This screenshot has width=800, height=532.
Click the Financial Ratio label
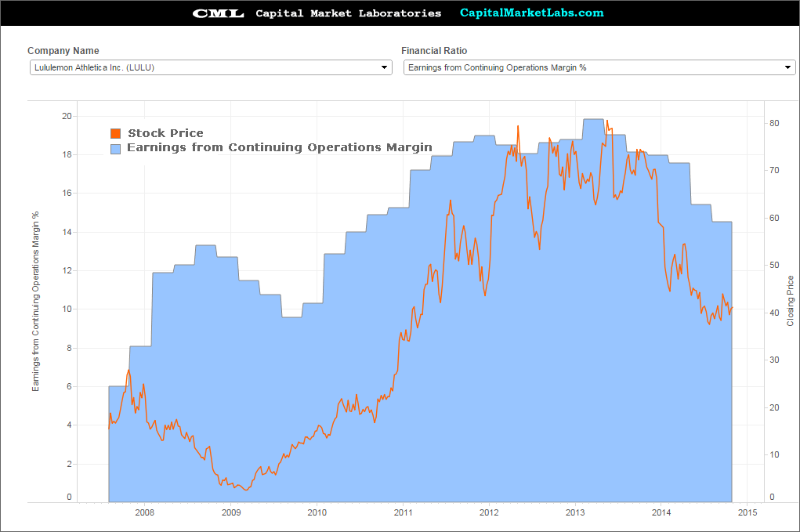click(434, 50)
